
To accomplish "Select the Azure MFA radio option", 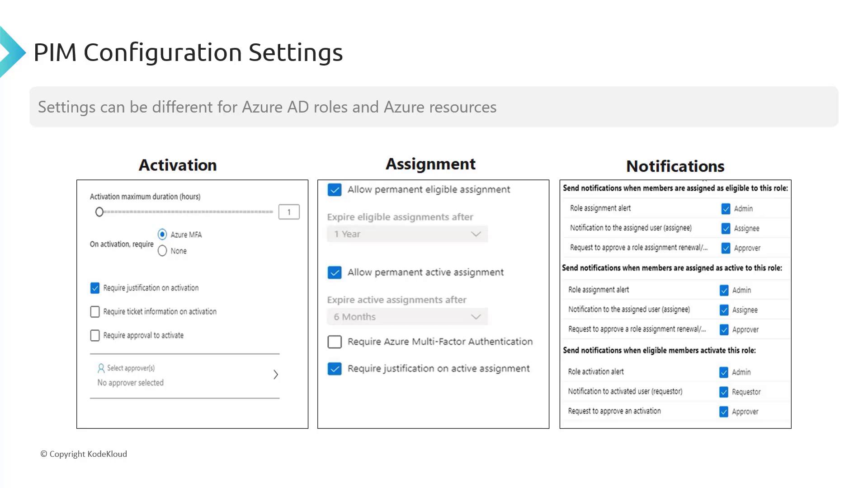I will coord(162,234).
